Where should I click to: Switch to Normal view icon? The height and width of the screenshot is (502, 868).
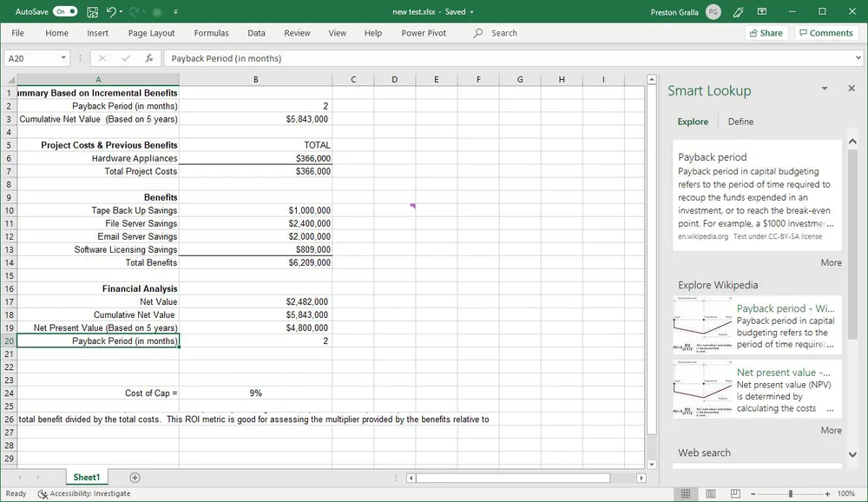[686, 493]
